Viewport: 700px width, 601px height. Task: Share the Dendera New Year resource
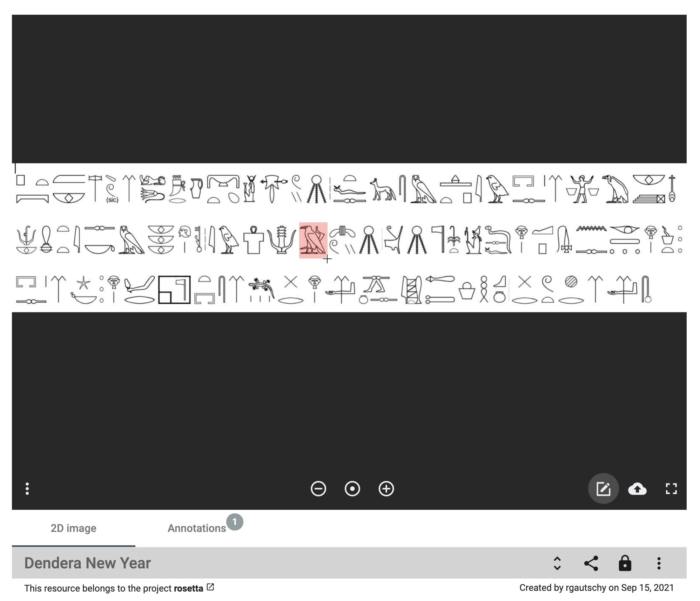591,563
